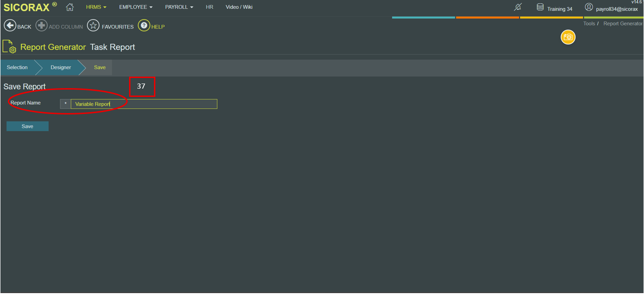Click the Report Generator document gear icon
The width and height of the screenshot is (644, 294).
pos(9,47)
